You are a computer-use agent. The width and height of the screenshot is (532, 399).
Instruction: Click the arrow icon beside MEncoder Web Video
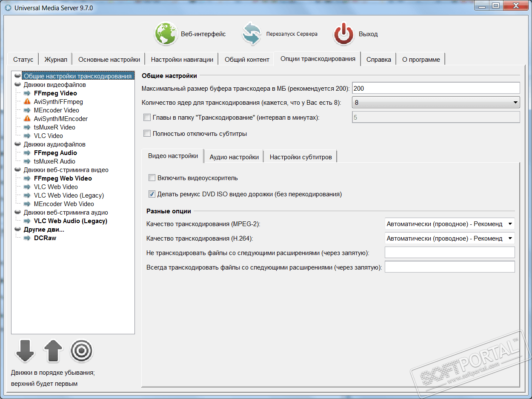[x=27, y=204]
